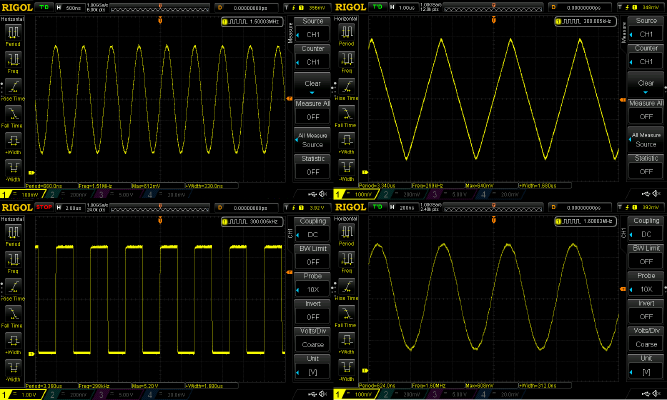Click Volts/Div Coarse on square-wave scope

[x=313, y=340]
